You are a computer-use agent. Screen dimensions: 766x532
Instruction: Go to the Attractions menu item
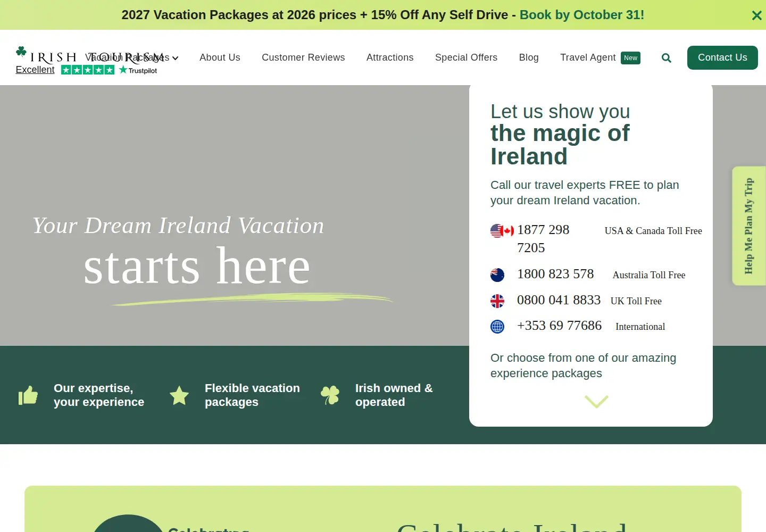[x=390, y=57]
